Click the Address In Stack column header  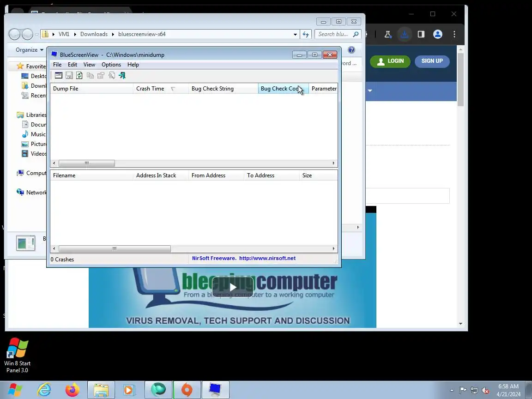pos(161,175)
